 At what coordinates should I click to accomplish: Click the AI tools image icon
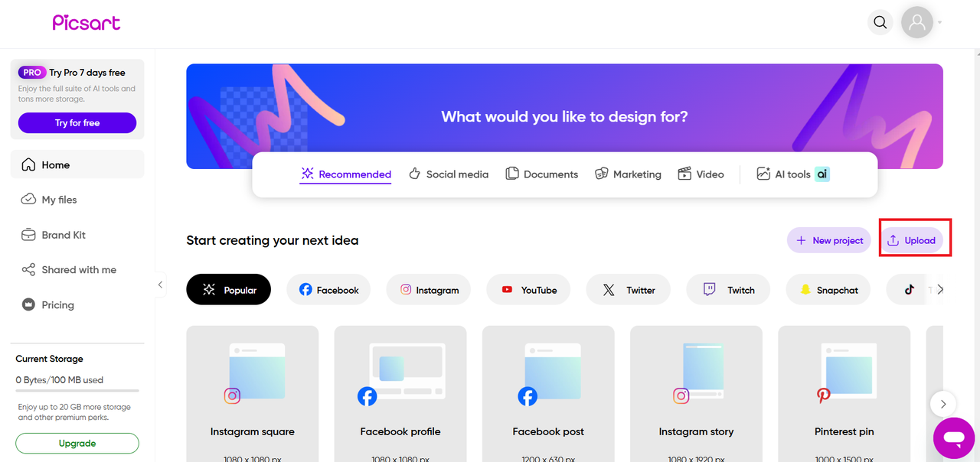(x=763, y=174)
